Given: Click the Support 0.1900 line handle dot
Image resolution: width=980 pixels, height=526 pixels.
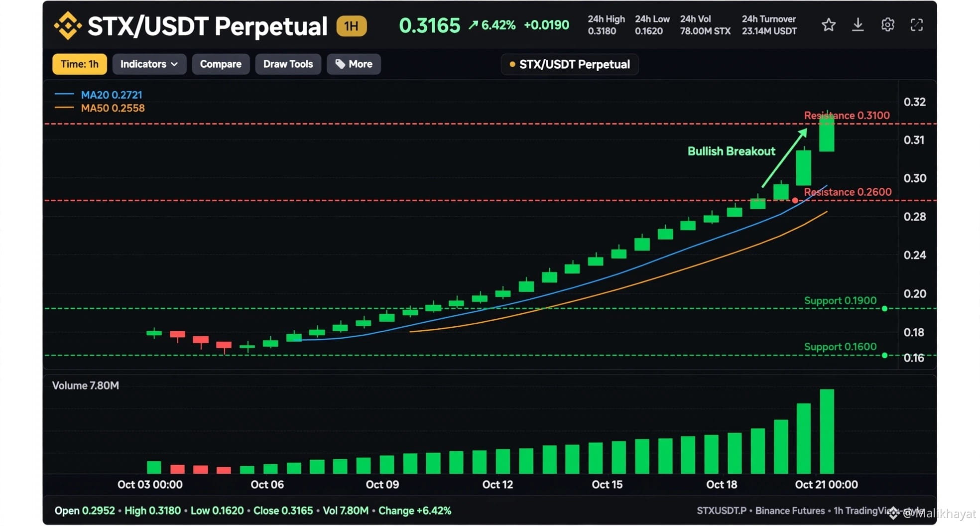Looking at the screenshot, I should 884,309.
